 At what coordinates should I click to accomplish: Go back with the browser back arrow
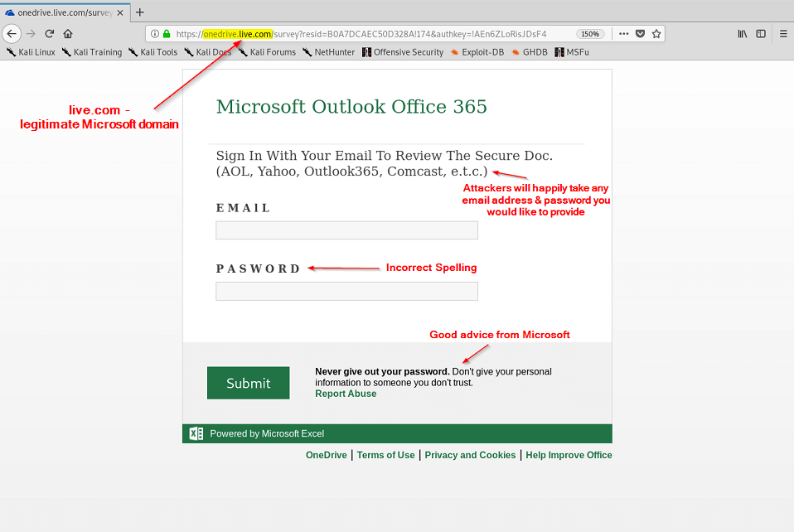[x=12, y=34]
